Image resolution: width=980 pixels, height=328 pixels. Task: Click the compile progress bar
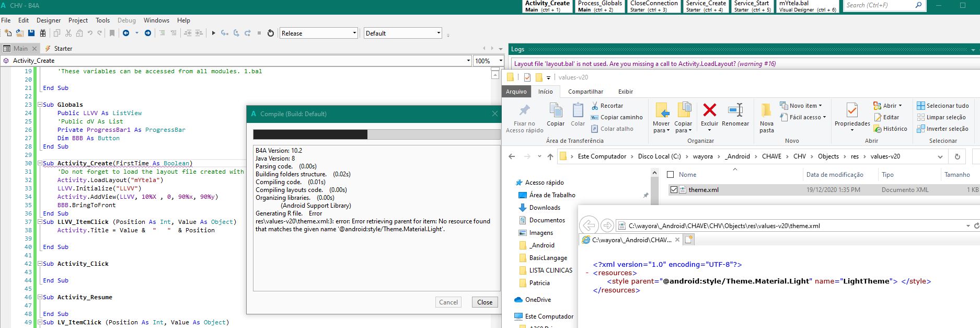(x=376, y=134)
